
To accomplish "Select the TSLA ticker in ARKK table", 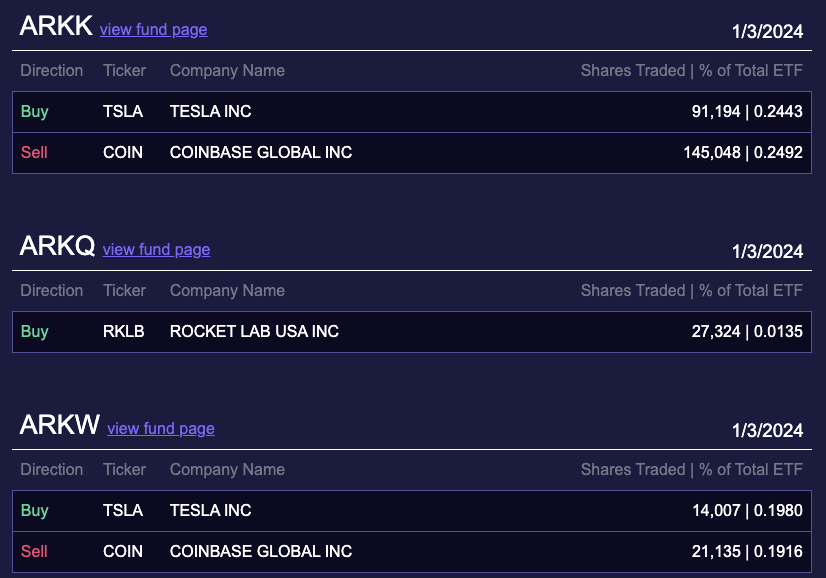I will [x=123, y=112].
